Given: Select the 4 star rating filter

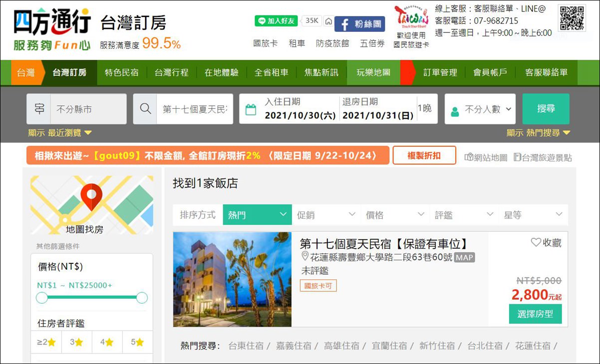Looking at the screenshot, I should coord(107,342).
